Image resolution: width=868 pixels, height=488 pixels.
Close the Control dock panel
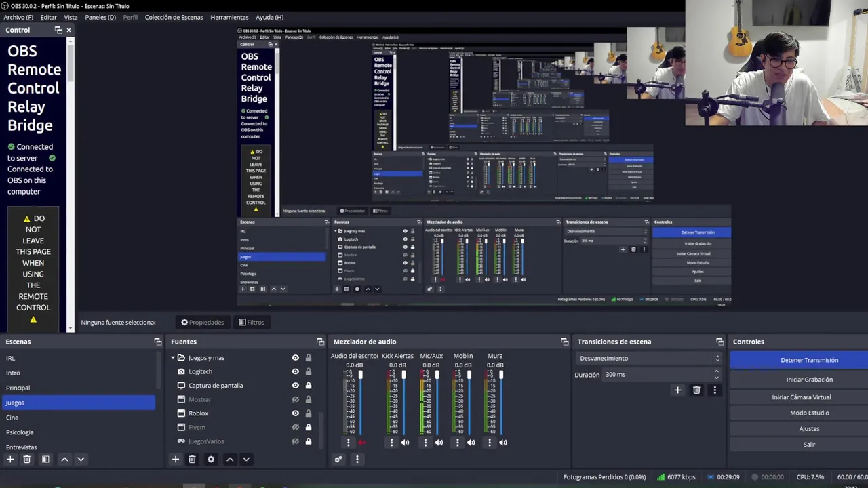[68, 30]
